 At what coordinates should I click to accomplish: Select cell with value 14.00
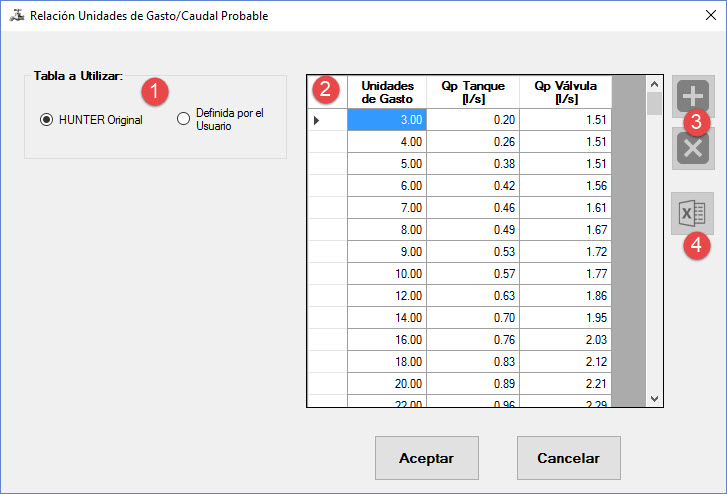pos(387,318)
